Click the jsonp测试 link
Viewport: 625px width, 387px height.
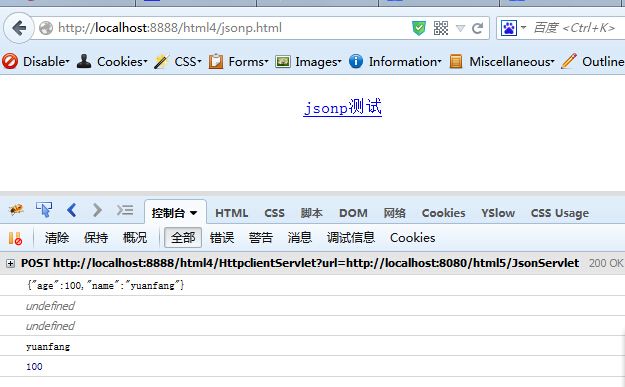click(x=342, y=107)
